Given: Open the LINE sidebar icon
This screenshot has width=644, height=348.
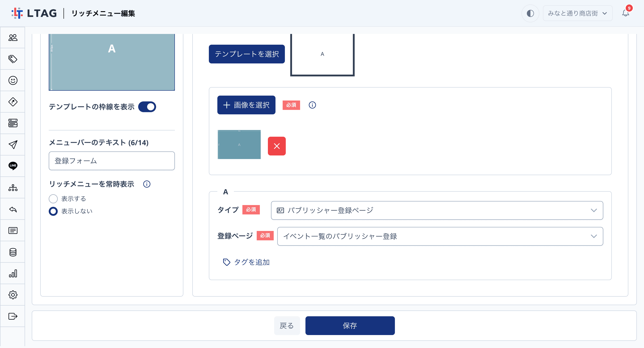Looking at the screenshot, I should point(13,166).
